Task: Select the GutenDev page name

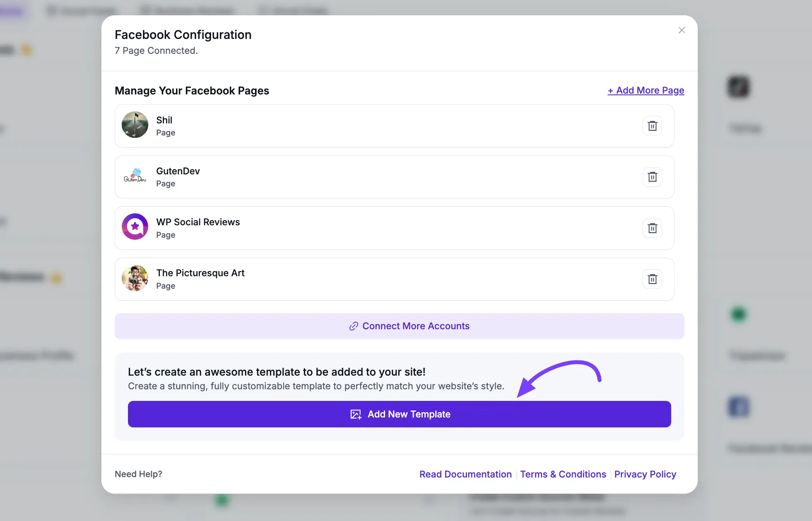Action: coord(178,171)
